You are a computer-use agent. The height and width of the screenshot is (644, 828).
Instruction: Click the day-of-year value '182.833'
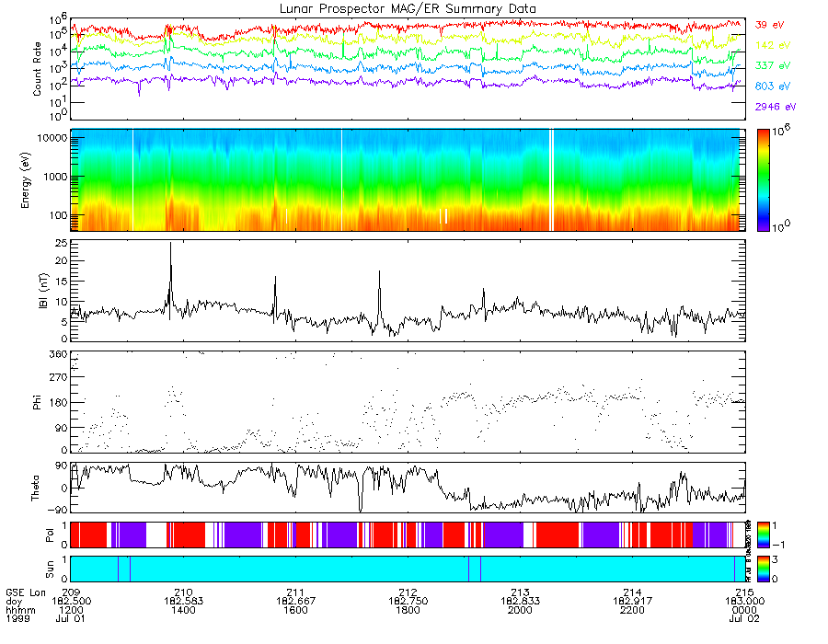[x=520, y=602]
